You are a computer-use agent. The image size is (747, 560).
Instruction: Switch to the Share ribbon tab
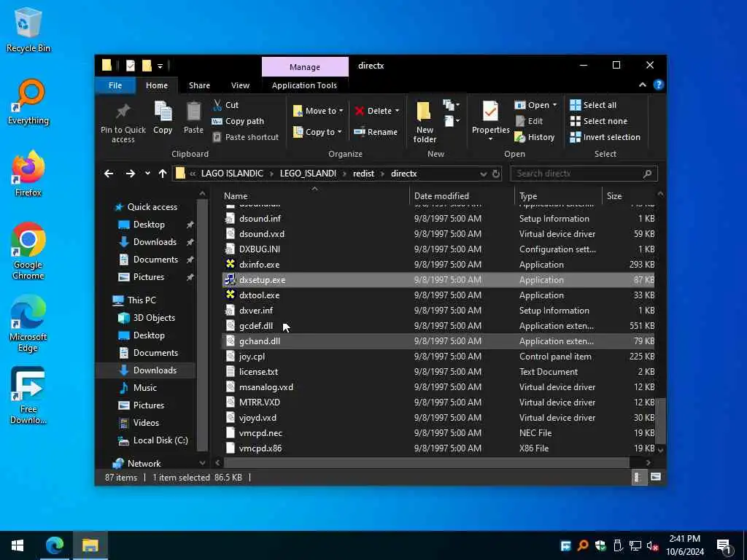coord(199,85)
